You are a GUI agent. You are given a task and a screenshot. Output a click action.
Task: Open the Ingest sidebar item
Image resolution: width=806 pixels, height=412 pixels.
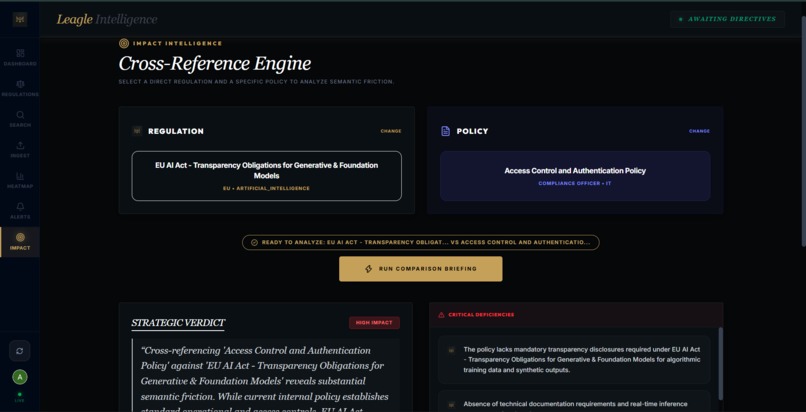(x=20, y=149)
